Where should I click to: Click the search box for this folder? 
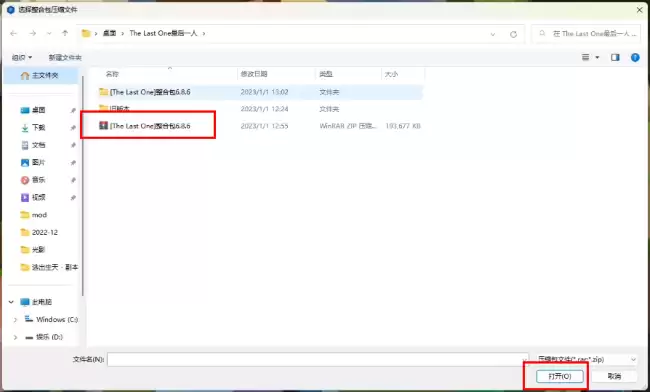[587, 34]
